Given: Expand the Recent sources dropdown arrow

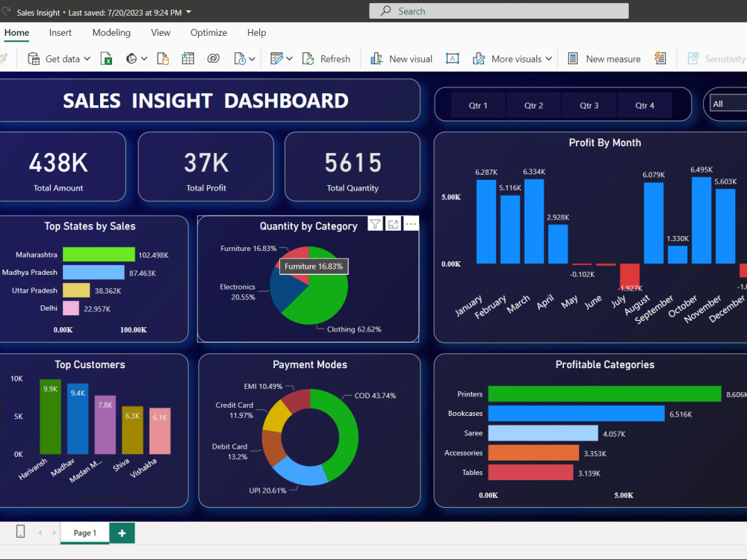Looking at the screenshot, I should (x=252, y=58).
